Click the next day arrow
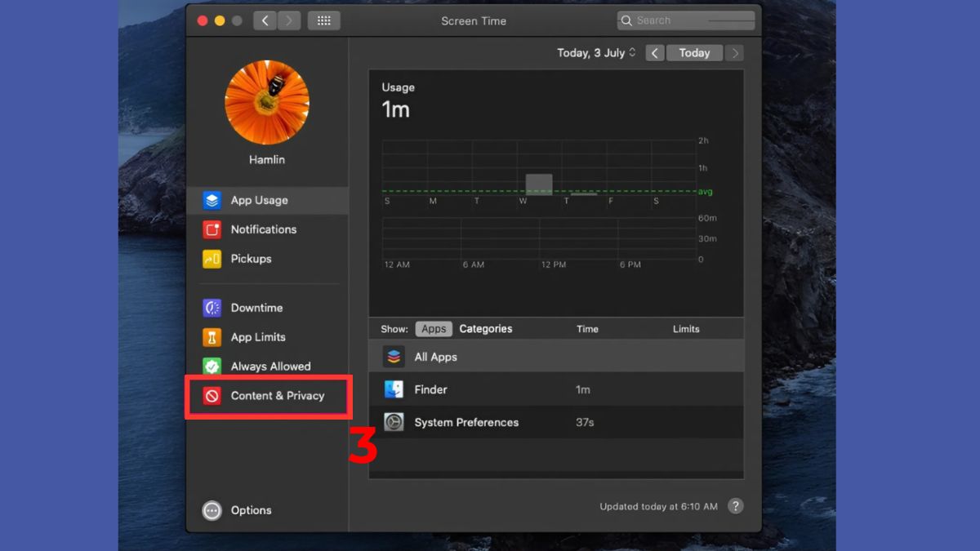Image resolution: width=980 pixels, height=551 pixels. click(735, 53)
